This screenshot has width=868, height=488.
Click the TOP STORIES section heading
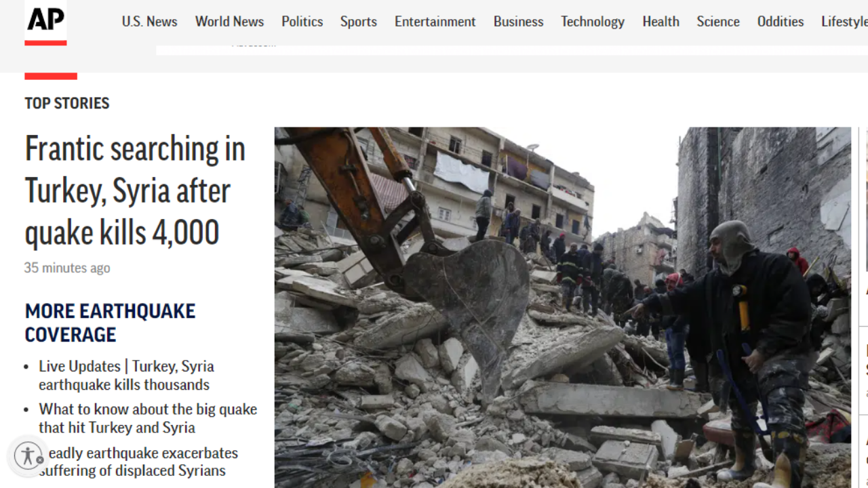67,103
